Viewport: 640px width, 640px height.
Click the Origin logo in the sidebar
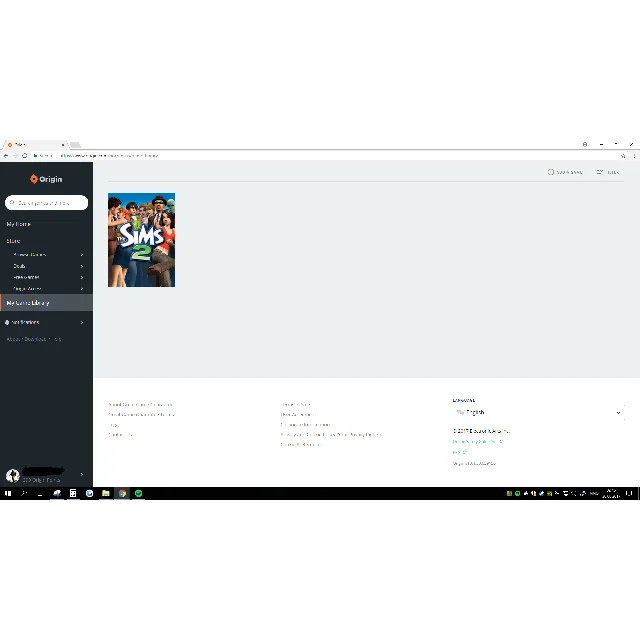46,179
